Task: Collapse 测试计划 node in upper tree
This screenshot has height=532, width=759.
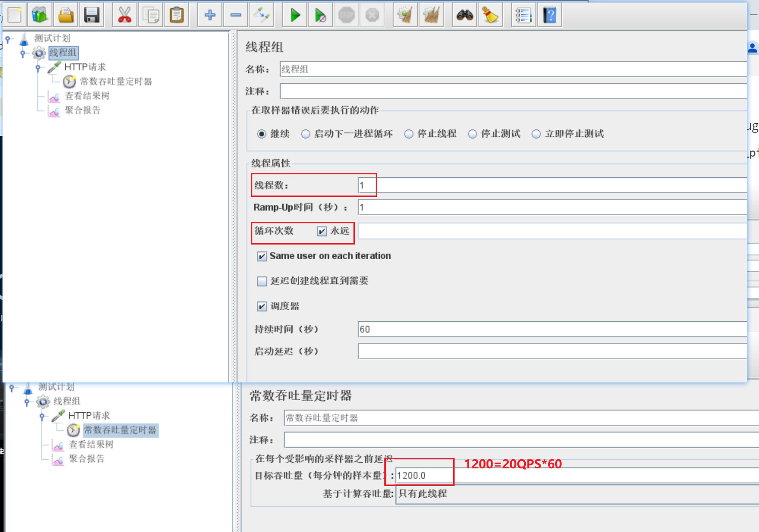Action: coord(8,38)
